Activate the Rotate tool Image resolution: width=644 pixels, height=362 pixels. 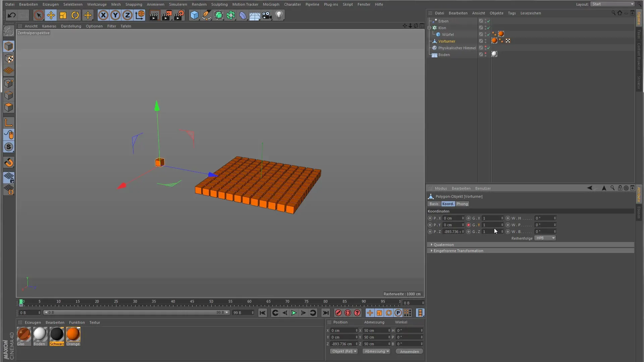pyautogui.click(x=75, y=15)
